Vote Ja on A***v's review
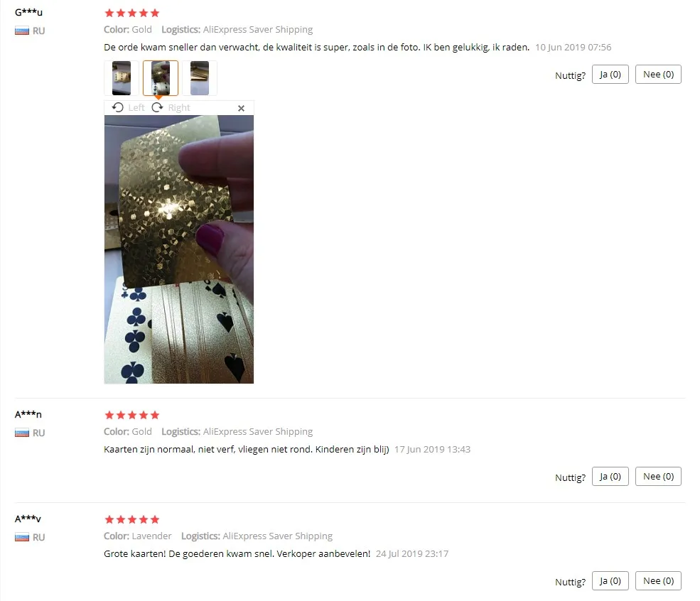The image size is (700, 601). click(x=610, y=581)
